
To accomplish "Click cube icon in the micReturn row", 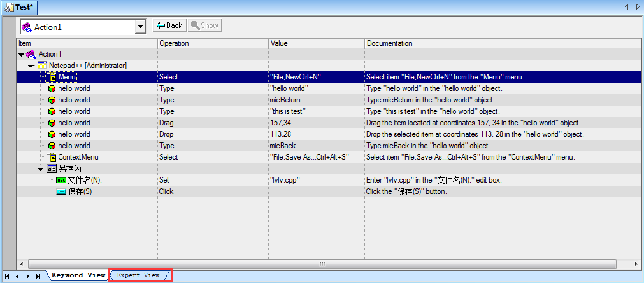I will pyautogui.click(x=52, y=100).
